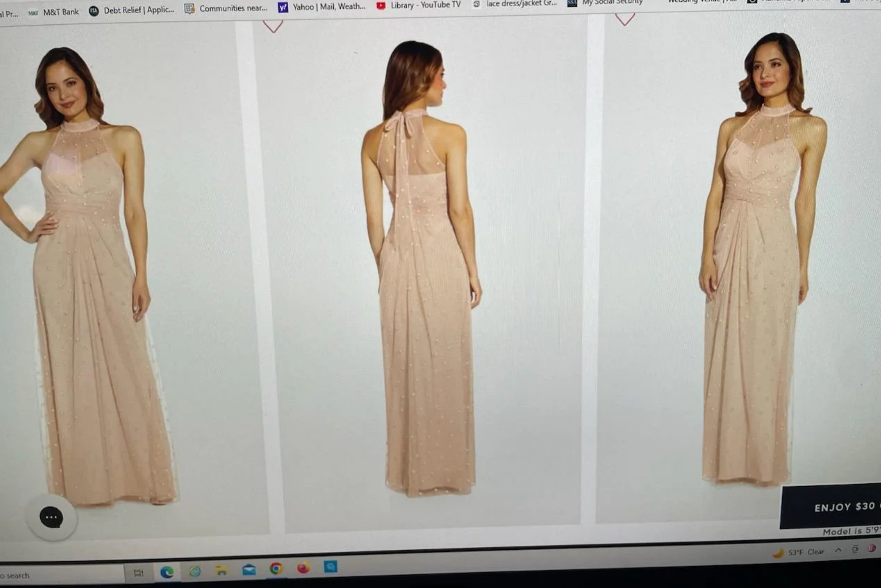Launch Microsoft Edge from the taskbar
Image resolution: width=881 pixels, height=588 pixels.
(x=167, y=572)
